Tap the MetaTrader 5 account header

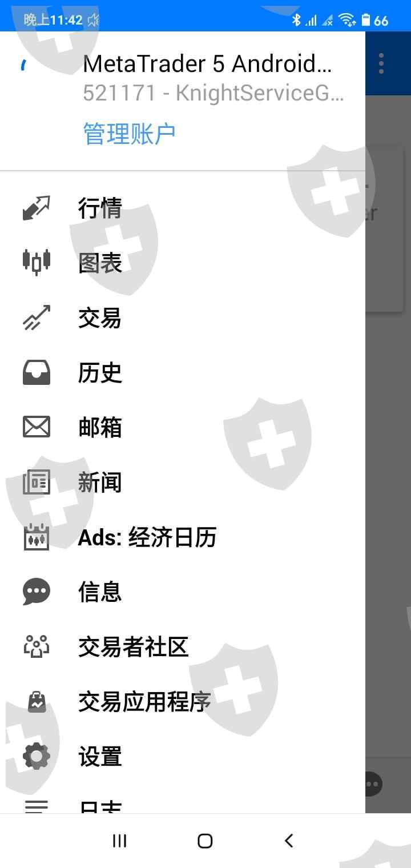coord(183,79)
